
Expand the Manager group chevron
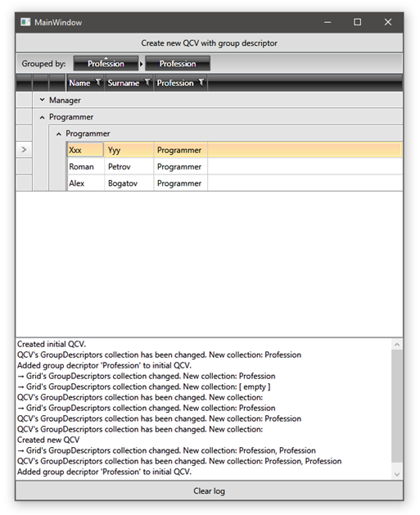[42, 100]
